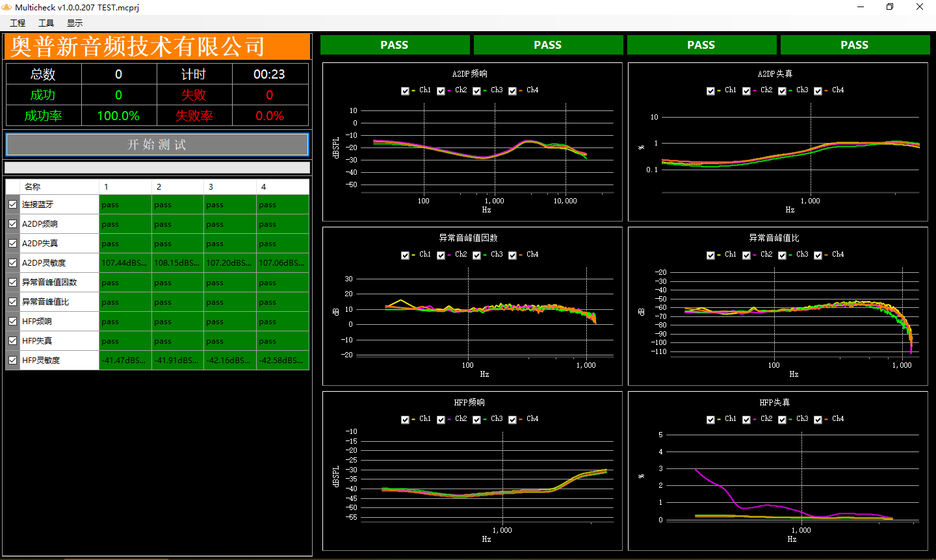Image resolution: width=936 pixels, height=560 pixels.
Task: Restore down the Multicheck window
Action: click(x=890, y=7)
